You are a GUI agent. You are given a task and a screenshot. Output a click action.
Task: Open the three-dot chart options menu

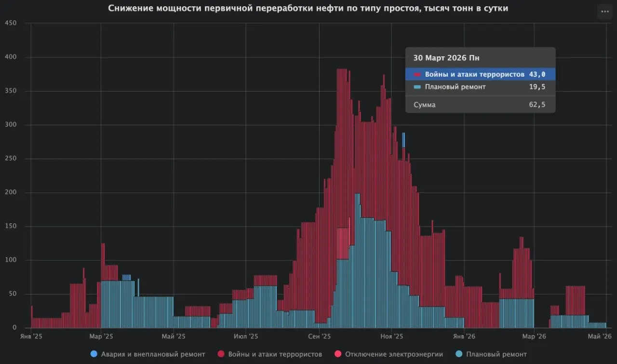pos(605,12)
